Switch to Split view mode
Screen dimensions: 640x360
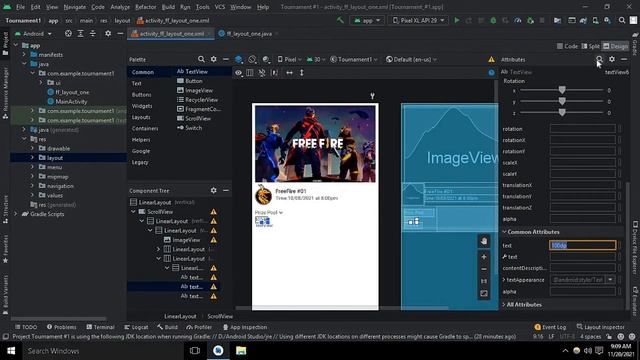click(591, 47)
